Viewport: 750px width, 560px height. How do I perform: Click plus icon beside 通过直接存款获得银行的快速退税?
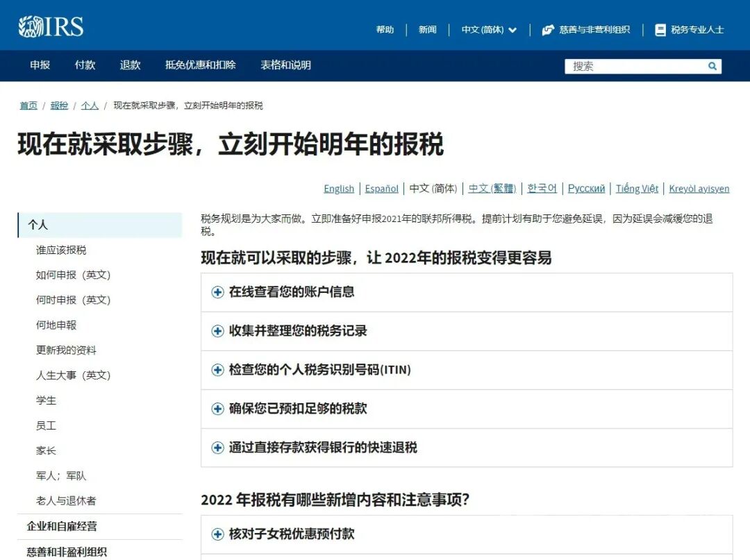(x=217, y=448)
